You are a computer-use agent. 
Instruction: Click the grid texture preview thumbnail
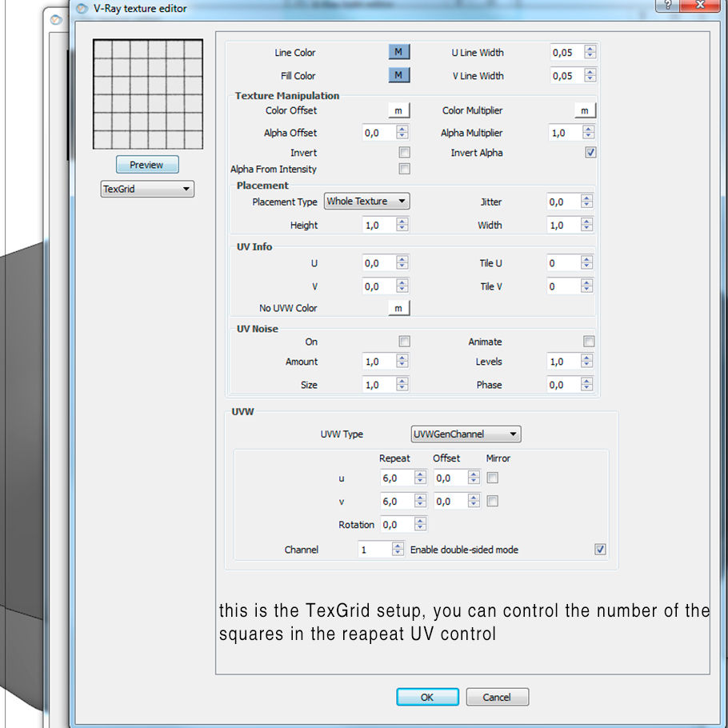point(148,94)
